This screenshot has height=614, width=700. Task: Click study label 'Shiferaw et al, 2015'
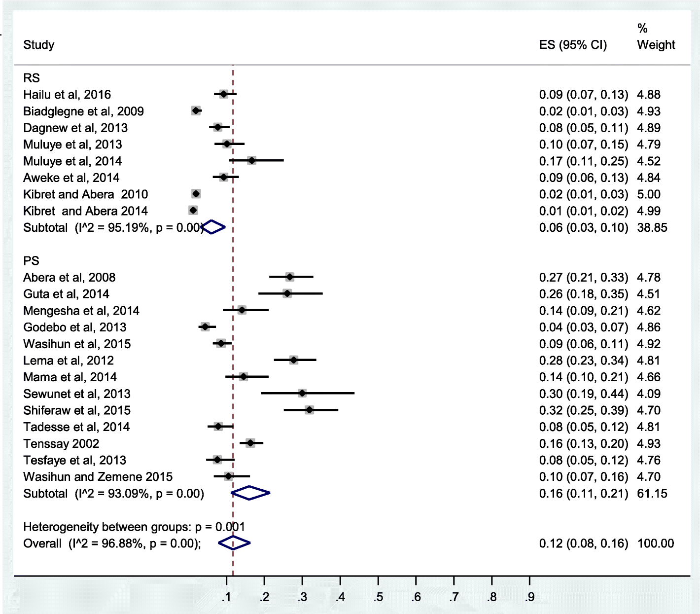(77, 411)
